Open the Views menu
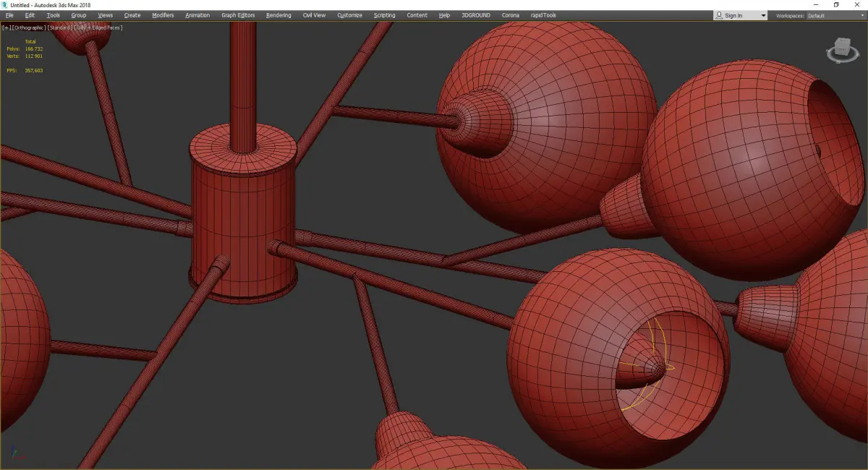868x470 pixels. click(x=106, y=15)
